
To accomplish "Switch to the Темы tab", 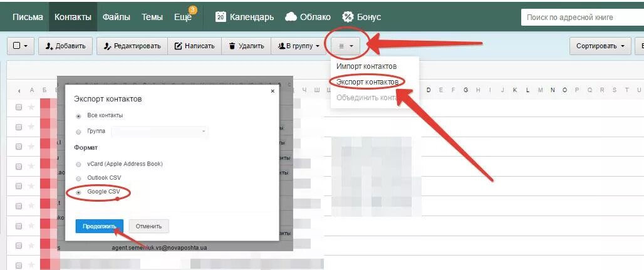I will tap(152, 17).
